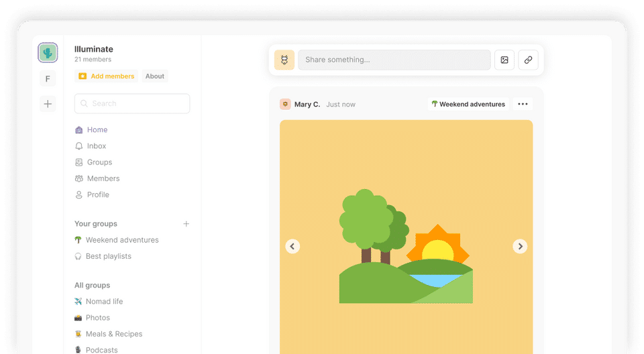Add a group with Your groups plus

186,224
